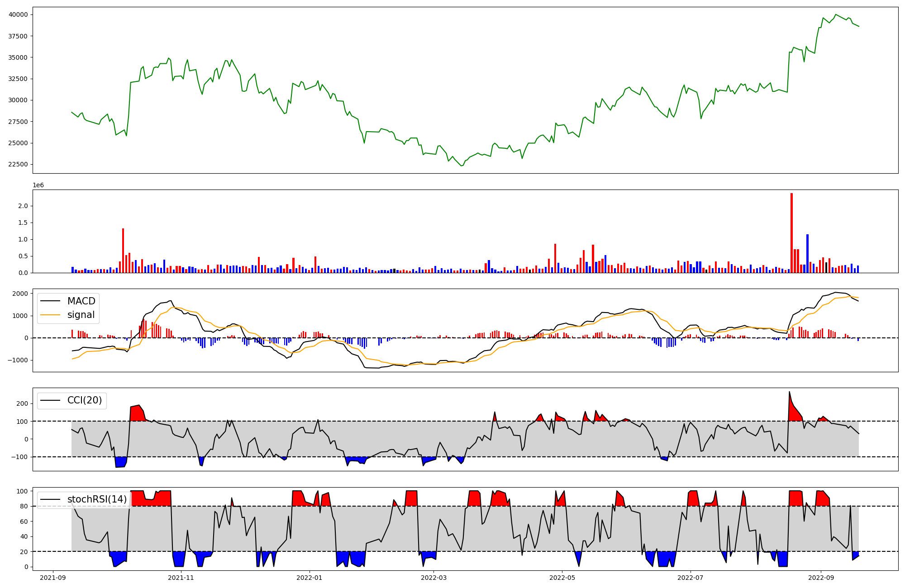This screenshot has height=588, width=905.
Task: Select the stochRSI(14) legend entry
Action: tap(97, 499)
